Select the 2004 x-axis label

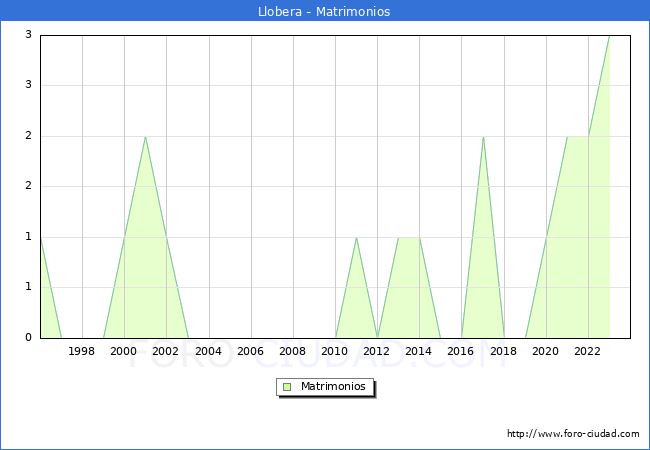point(208,351)
